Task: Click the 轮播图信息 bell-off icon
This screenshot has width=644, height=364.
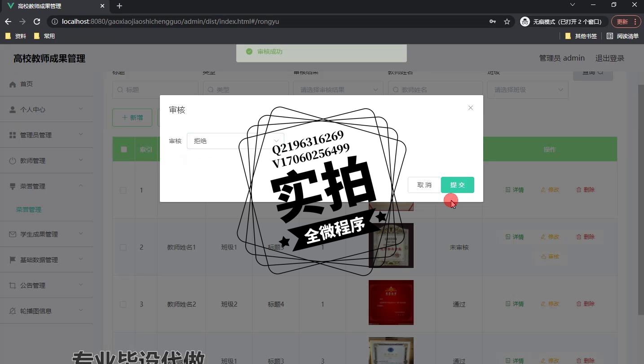Action: 13,311
